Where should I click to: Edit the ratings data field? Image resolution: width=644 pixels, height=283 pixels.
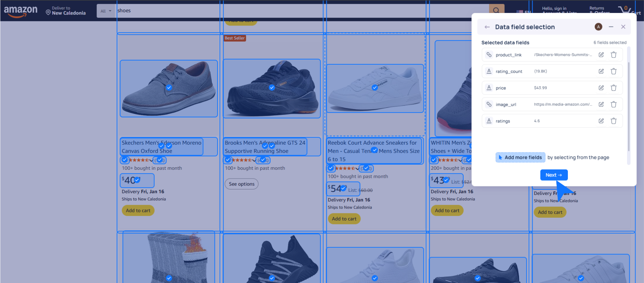point(601,121)
